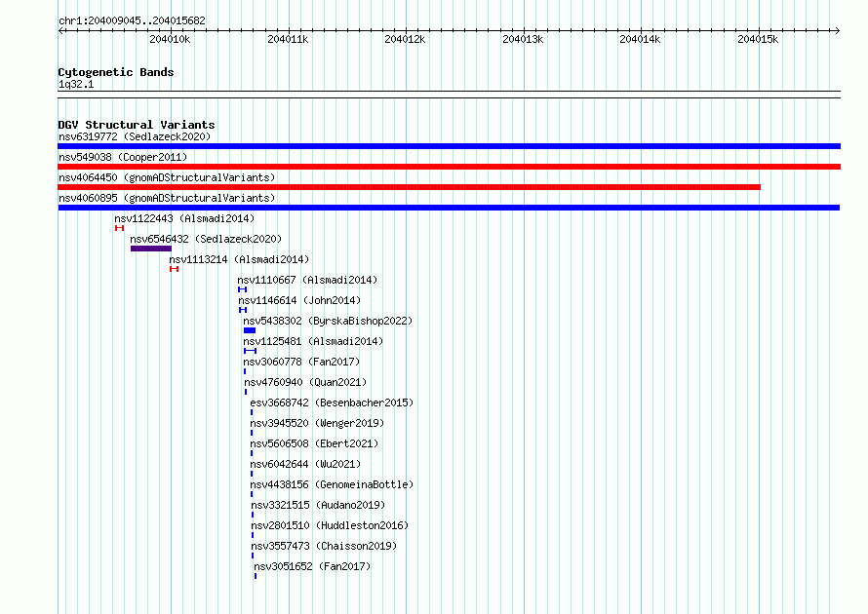
Task: Click nsv1113214 (Alsmadi2014) label
Action: 239,259
